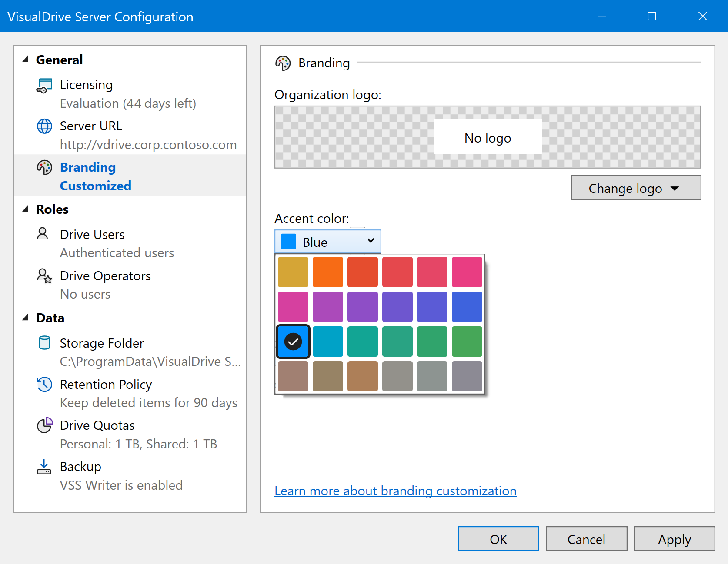Click the Licensing key icon
This screenshot has width=728, height=564.
(x=44, y=86)
